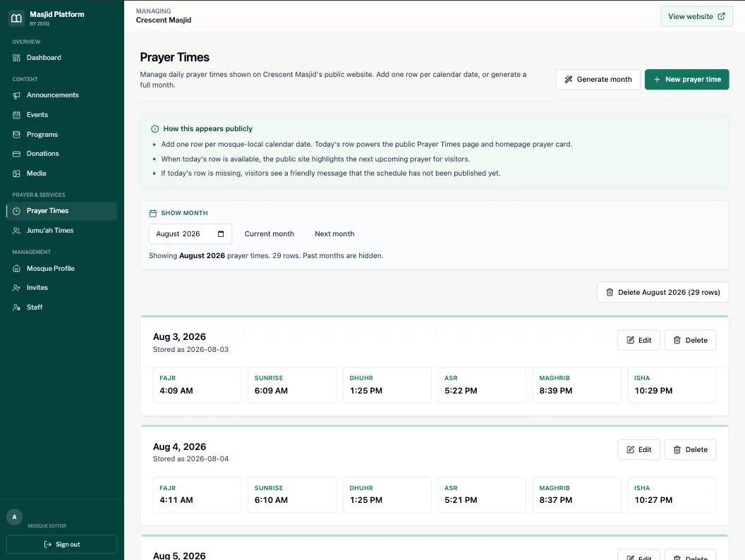
Task: Click the magic wand icon on Generate month
Action: (568, 79)
